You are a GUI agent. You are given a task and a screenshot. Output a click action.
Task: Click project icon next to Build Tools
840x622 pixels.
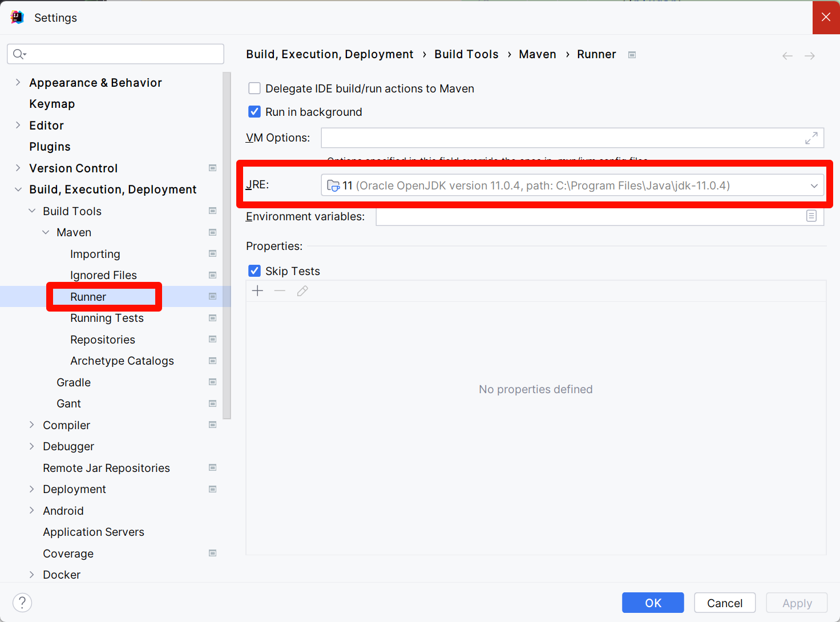(213, 211)
